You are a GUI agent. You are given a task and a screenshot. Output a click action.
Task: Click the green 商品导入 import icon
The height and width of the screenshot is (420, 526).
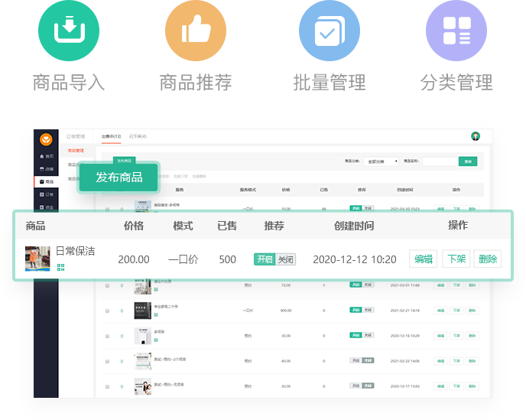coord(69,31)
